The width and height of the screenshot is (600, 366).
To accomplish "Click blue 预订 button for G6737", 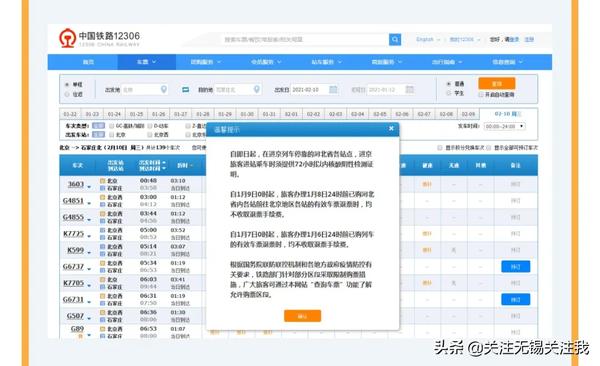I will click(515, 266).
